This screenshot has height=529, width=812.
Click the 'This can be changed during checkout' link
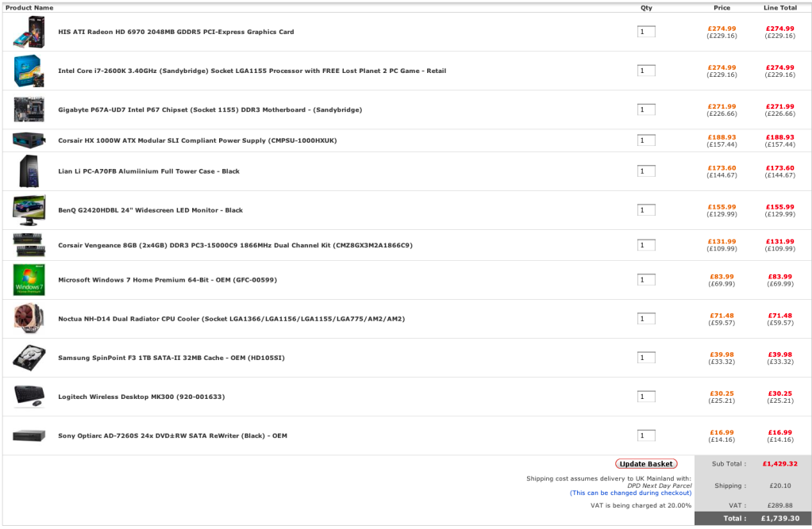[x=630, y=493]
